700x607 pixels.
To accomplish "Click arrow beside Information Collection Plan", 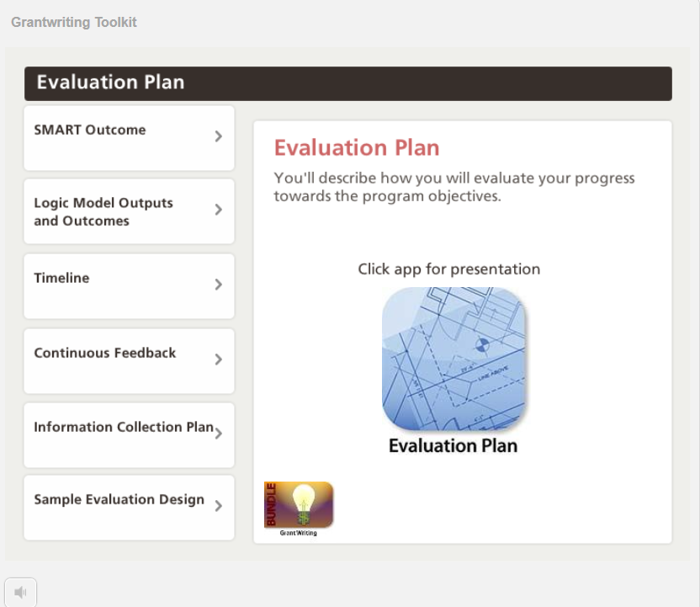I will [218, 434].
